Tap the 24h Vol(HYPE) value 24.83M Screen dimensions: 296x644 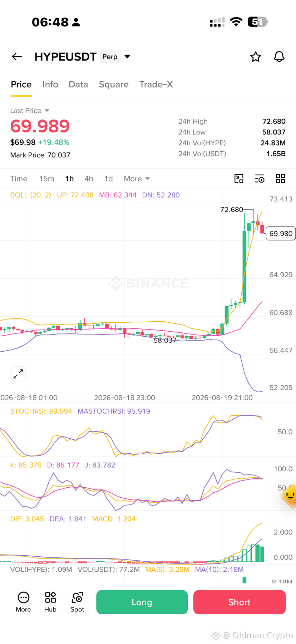point(273,143)
